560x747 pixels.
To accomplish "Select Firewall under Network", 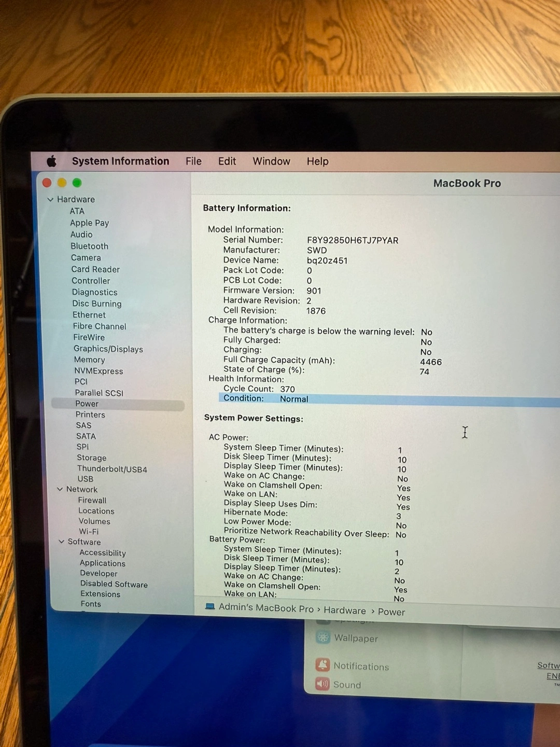I will pyautogui.click(x=92, y=500).
